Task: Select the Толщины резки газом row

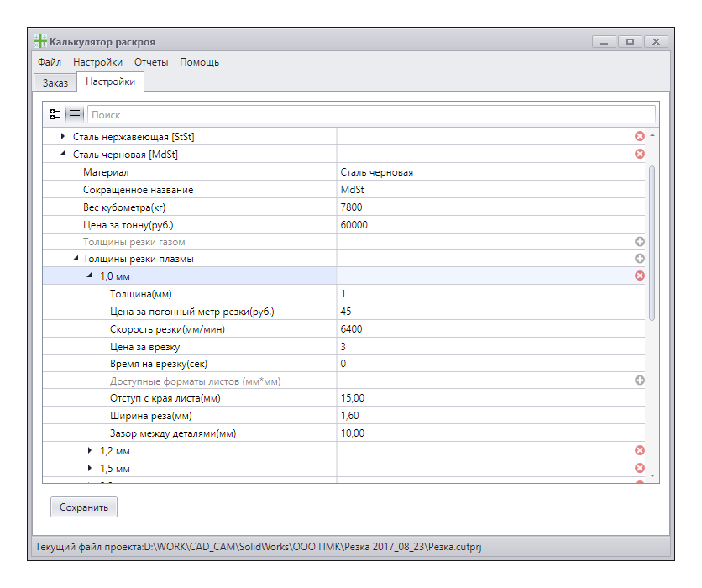Action: (343, 242)
